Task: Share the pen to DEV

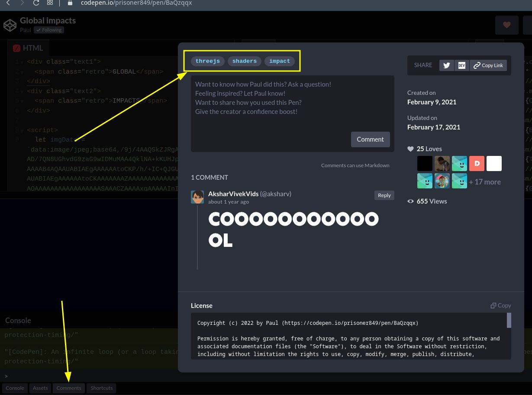Action: (x=461, y=65)
